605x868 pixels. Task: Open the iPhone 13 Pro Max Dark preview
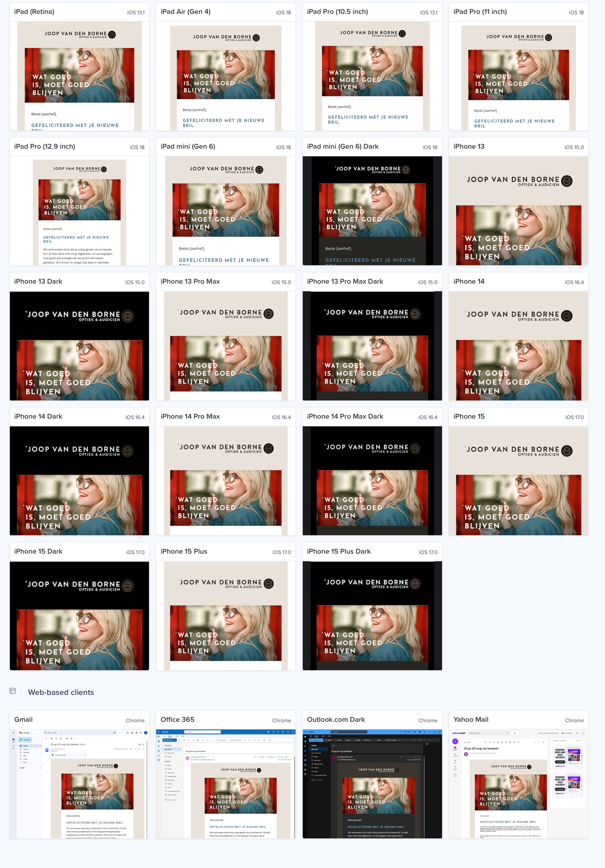pyautogui.click(x=372, y=346)
